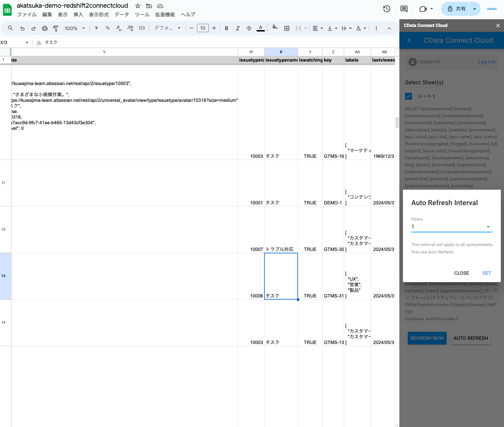Redo the last action
Viewport: 504px width, 427px height.
pyautogui.click(x=34, y=28)
